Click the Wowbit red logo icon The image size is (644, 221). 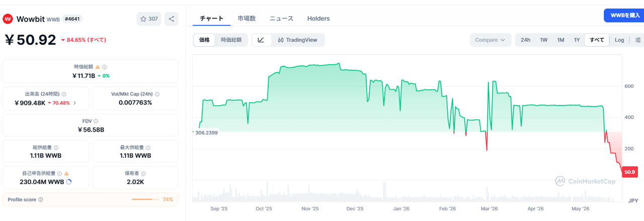[x=8, y=19]
